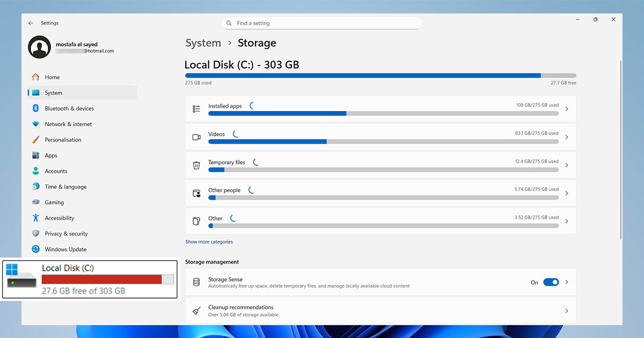Click the user profile avatar
Image resolution: width=644 pixels, height=338 pixels.
(39, 47)
